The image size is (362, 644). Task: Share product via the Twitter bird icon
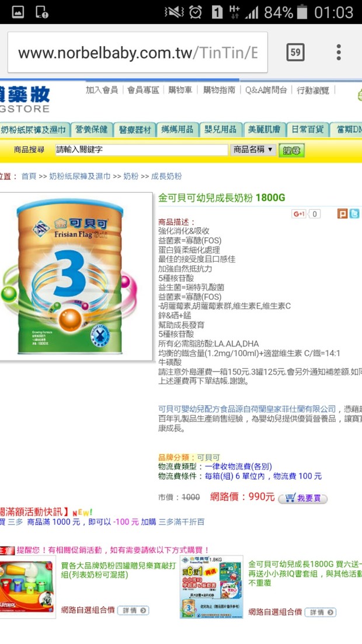click(354, 213)
